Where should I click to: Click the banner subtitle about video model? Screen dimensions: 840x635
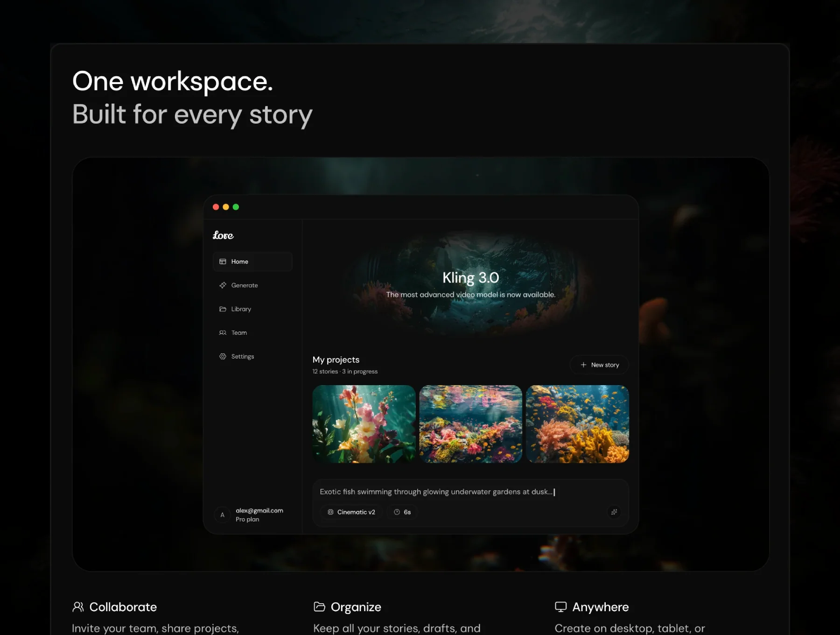(470, 295)
